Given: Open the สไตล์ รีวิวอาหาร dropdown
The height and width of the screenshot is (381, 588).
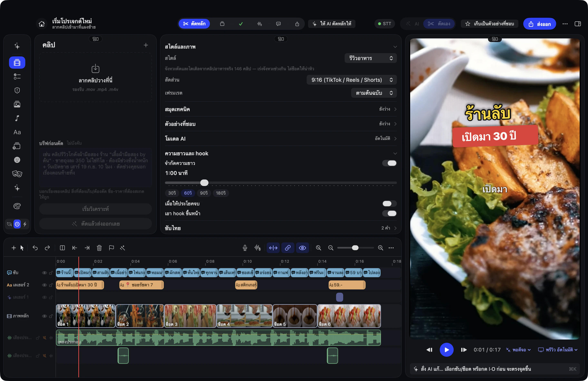Looking at the screenshot, I should 371,58.
